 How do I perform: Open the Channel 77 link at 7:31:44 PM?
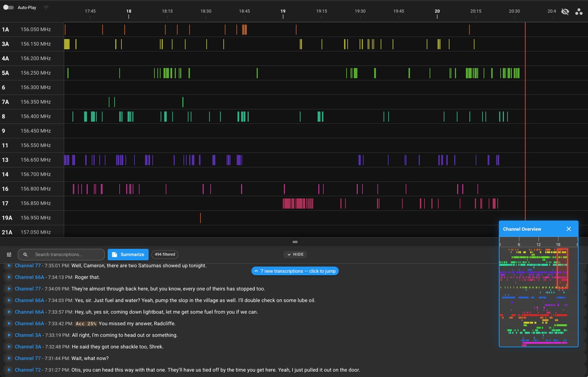coord(28,358)
